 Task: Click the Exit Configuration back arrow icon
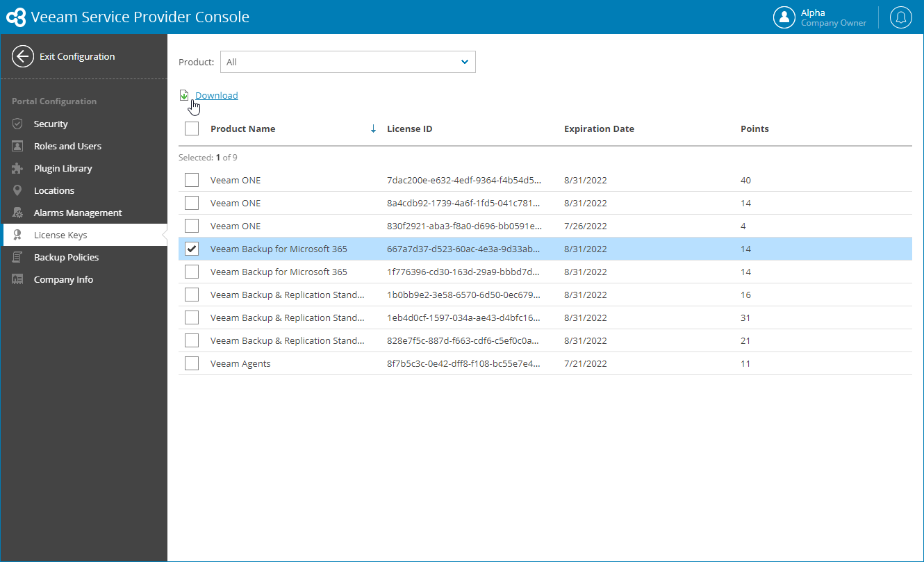[x=23, y=57]
